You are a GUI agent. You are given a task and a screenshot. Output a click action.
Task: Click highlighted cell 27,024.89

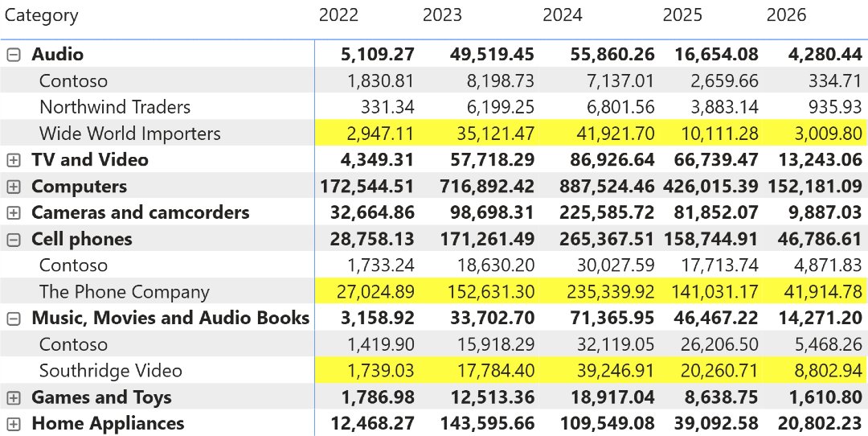375,292
